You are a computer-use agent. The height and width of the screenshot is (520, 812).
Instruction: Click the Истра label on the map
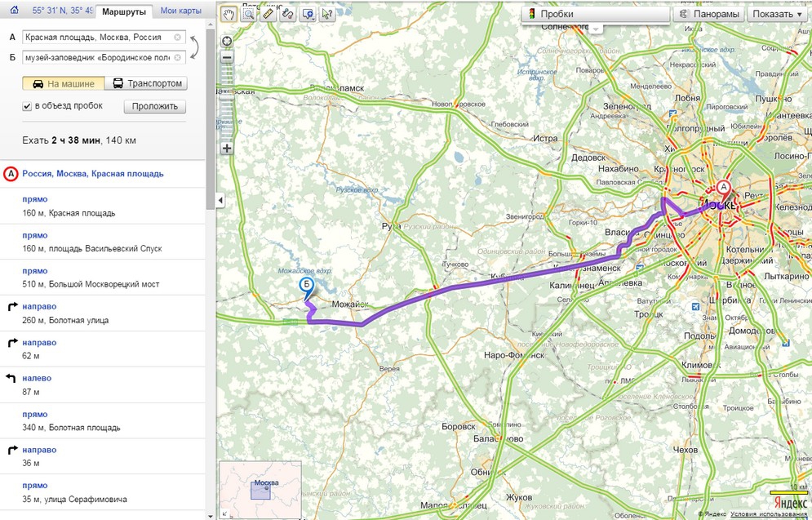click(x=545, y=139)
